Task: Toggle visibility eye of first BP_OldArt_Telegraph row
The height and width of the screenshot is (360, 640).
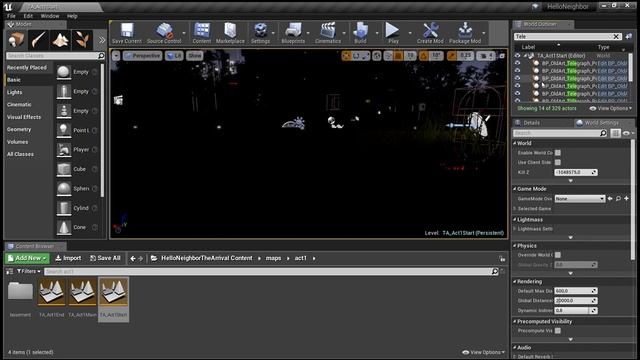Action: (518, 63)
